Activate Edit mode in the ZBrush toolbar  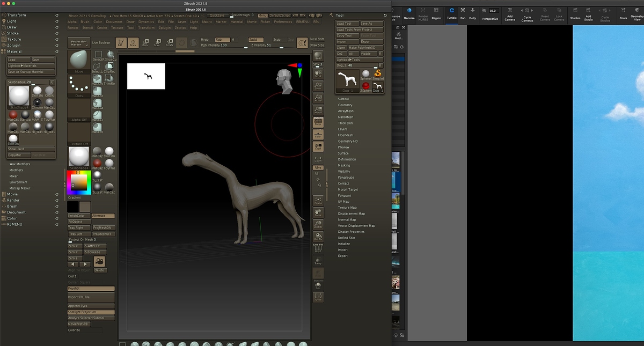point(121,43)
